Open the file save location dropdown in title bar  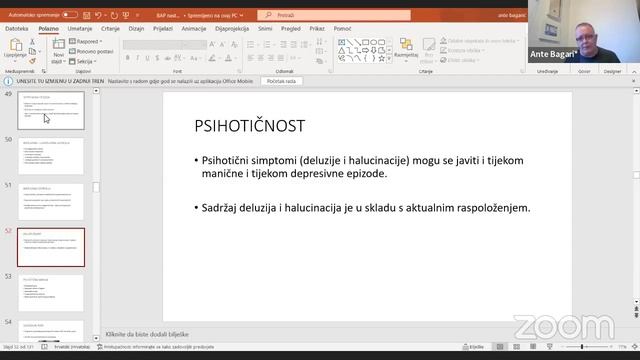tap(242, 16)
